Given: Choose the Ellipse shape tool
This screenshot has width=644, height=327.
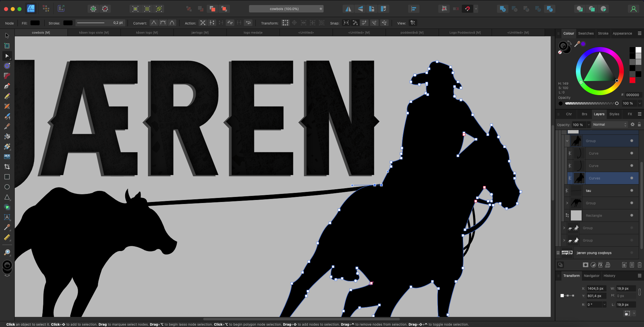Looking at the screenshot, I should (7, 187).
